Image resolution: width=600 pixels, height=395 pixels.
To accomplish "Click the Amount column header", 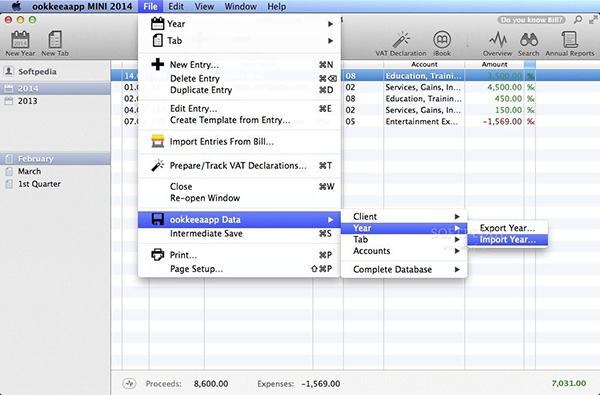I will click(494, 64).
